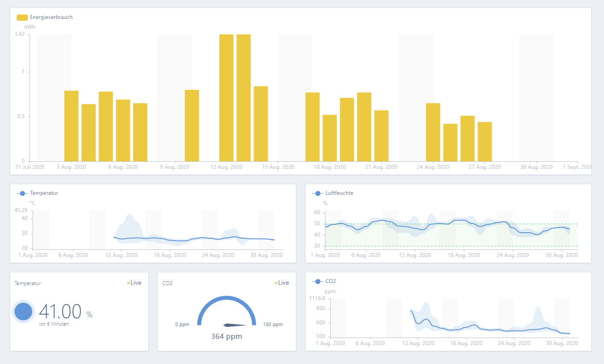
Task: Select the energy bar for 12 Aug. 2020
Action: point(226,98)
